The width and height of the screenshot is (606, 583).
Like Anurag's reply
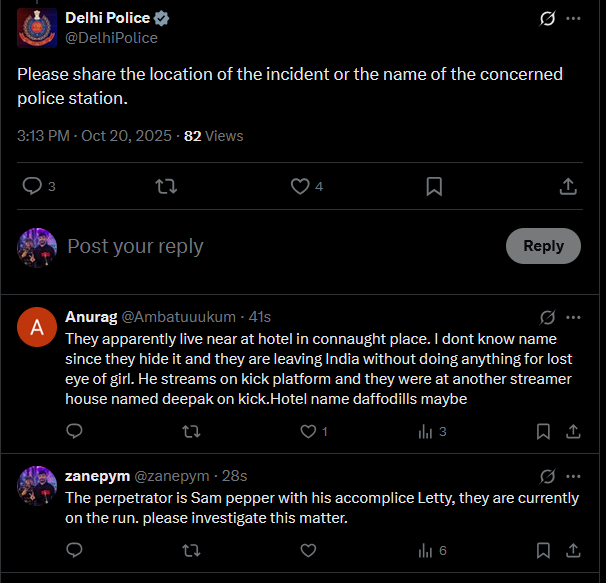pyautogui.click(x=308, y=431)
